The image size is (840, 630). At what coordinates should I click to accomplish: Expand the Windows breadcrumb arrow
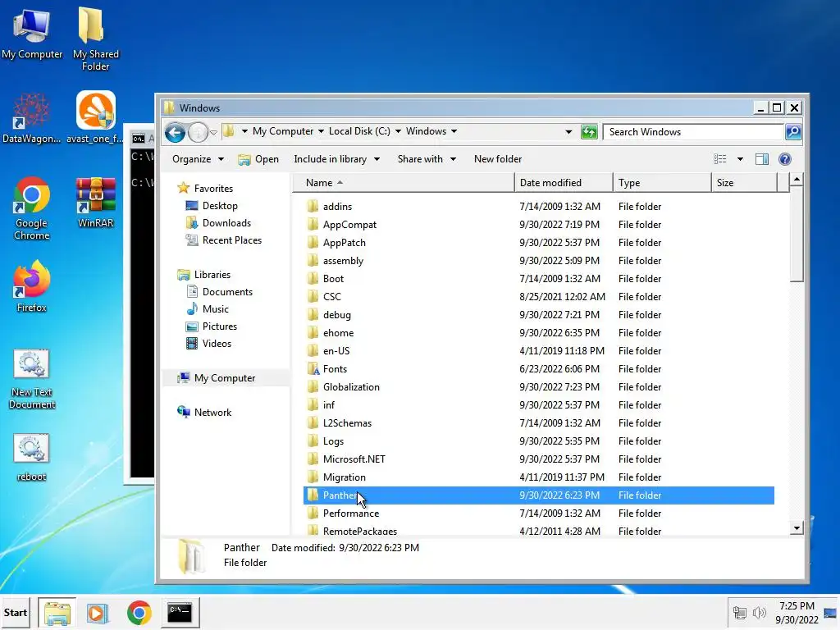pos(454,131)
